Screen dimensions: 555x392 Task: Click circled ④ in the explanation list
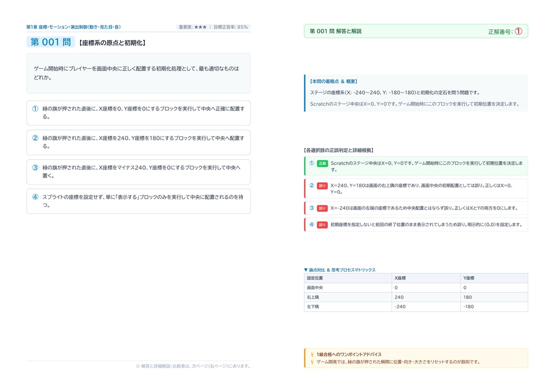[x=312, y=224]
